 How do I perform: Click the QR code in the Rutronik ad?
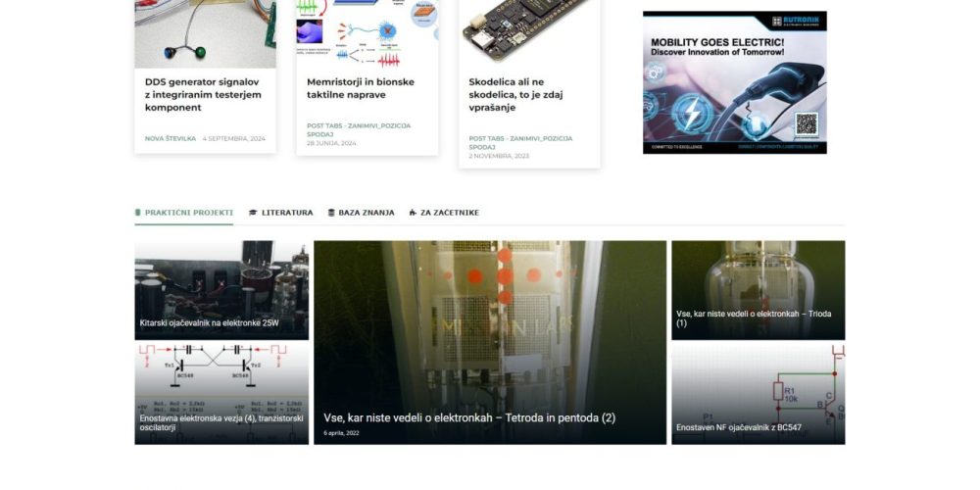point(806,124)
